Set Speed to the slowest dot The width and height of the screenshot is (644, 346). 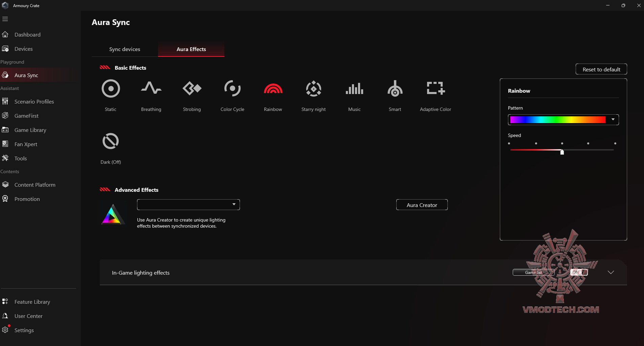pos(509,143)
